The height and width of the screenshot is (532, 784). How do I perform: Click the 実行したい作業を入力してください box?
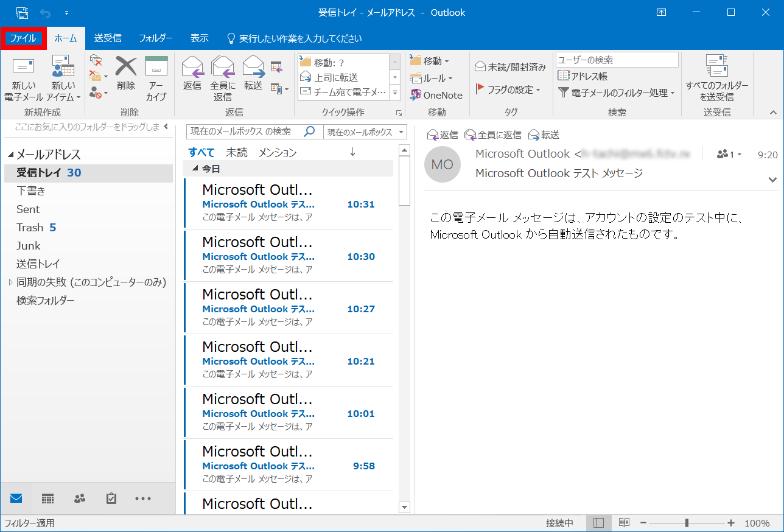pos(295,38)
